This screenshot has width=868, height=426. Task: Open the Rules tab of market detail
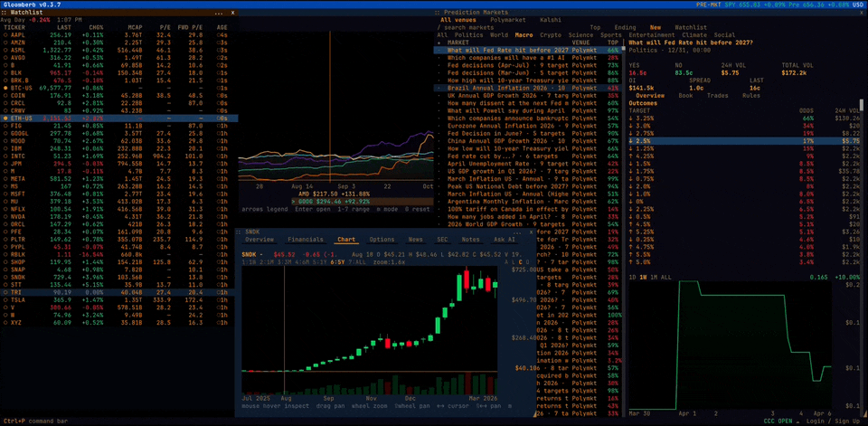point(751,95)
